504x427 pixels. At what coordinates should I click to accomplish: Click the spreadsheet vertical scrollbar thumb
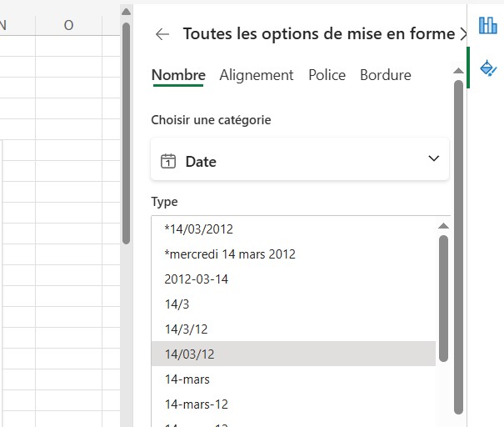coord(127,133)
